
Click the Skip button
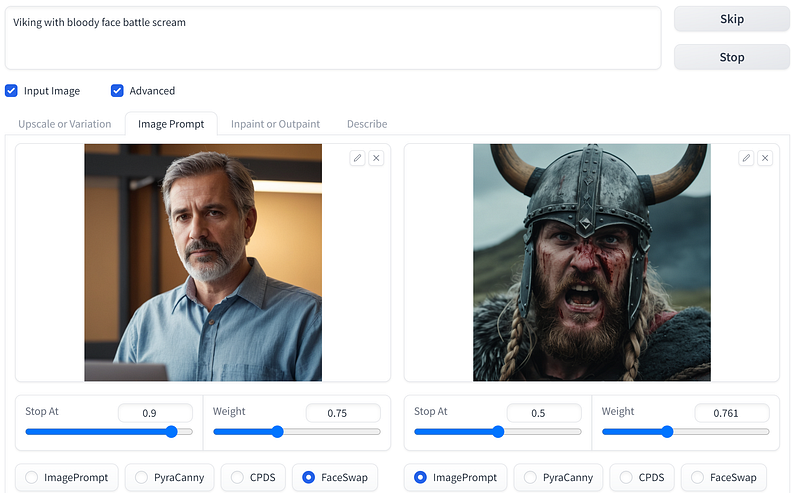tap(732, 19)
